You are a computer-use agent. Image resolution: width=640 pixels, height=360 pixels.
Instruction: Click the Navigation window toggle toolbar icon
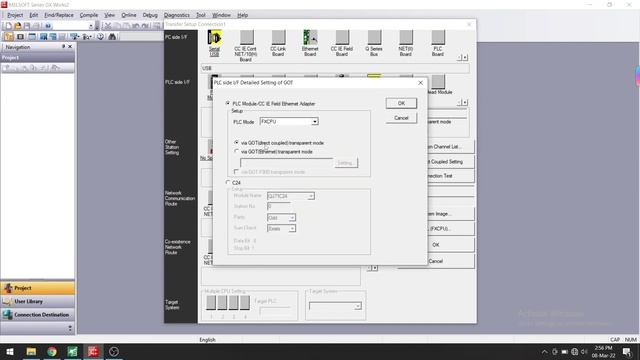[9, 37]
